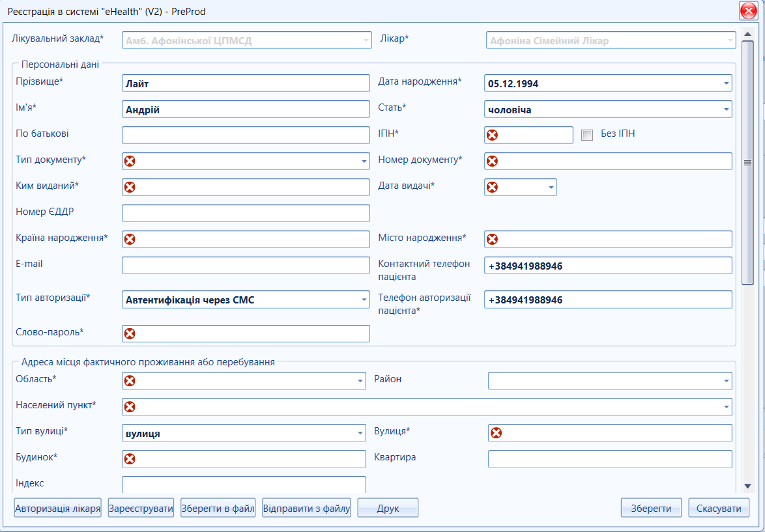
Task: Expand the Тип авторизації dropdown
Action: click(364, 300)
